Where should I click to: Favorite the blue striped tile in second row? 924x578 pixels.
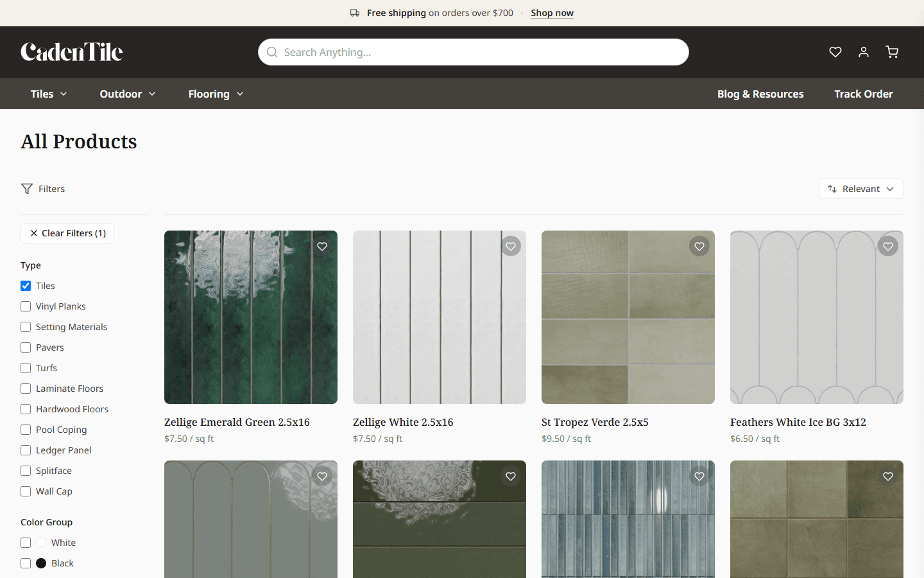[699, 476]
